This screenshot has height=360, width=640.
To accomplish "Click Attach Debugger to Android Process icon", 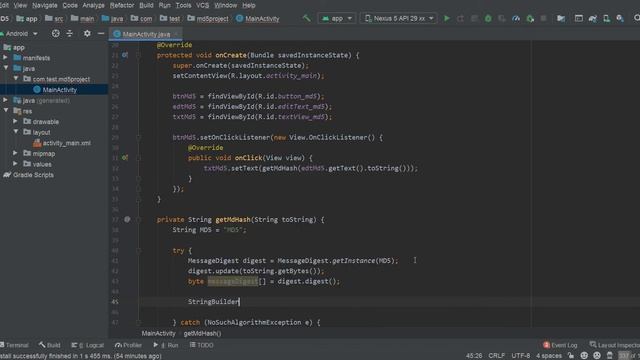I will click(530, 18).
